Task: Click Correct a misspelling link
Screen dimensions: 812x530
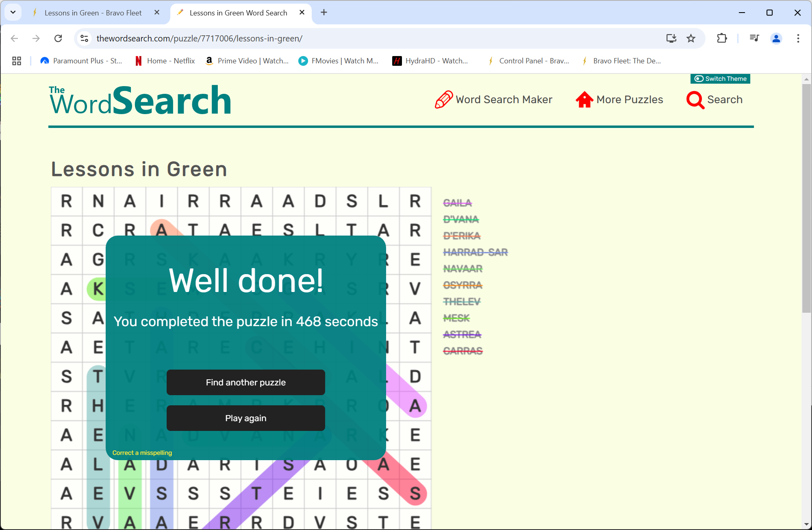Action: (x=142, y=453)
